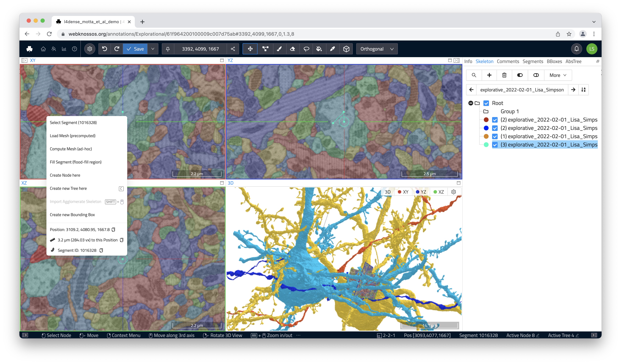This screenshot has width=621, height=364.
Task: Switch 3D view to XY plane
Action: coord(403,192)
